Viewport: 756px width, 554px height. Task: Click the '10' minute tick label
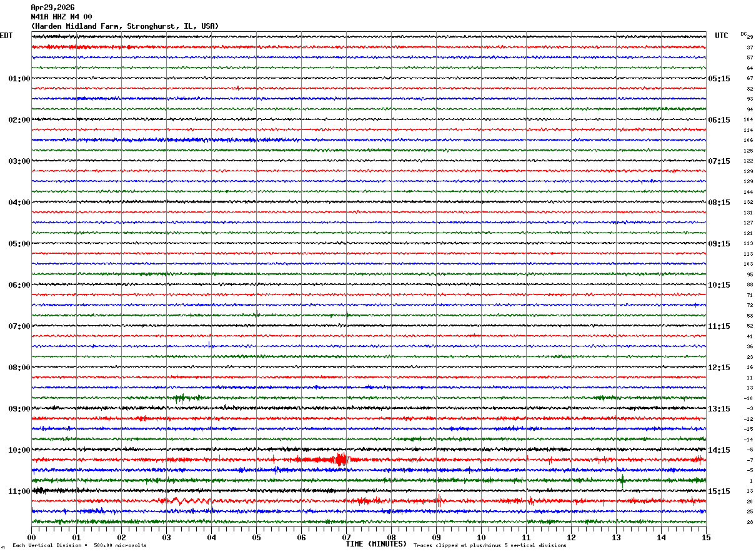[x=481, y=537]
